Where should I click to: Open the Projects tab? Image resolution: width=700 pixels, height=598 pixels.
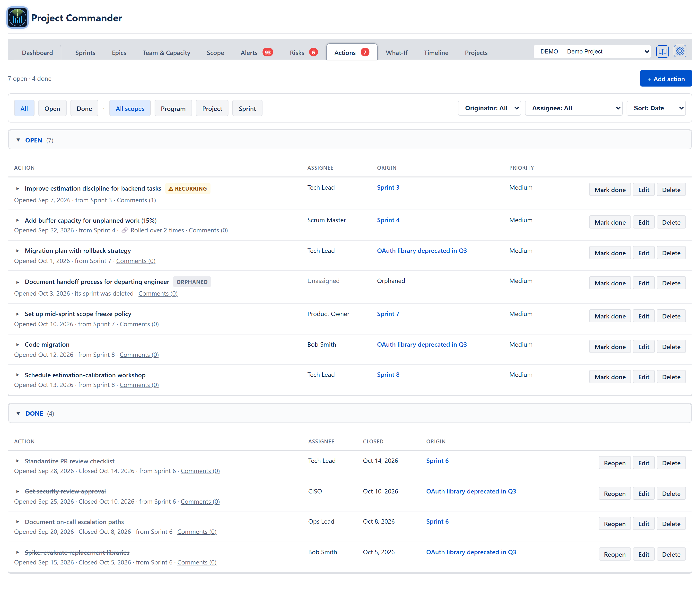[476, 53]
